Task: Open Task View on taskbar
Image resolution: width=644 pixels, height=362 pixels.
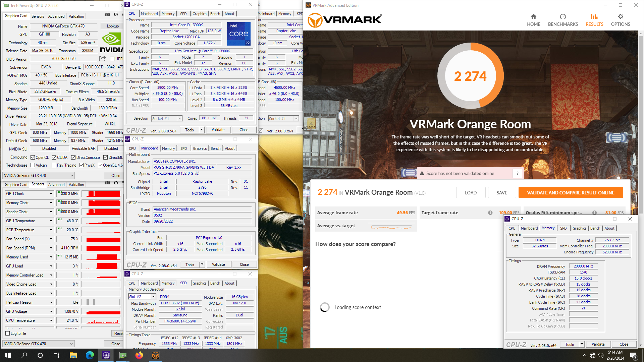Action: 56,355
